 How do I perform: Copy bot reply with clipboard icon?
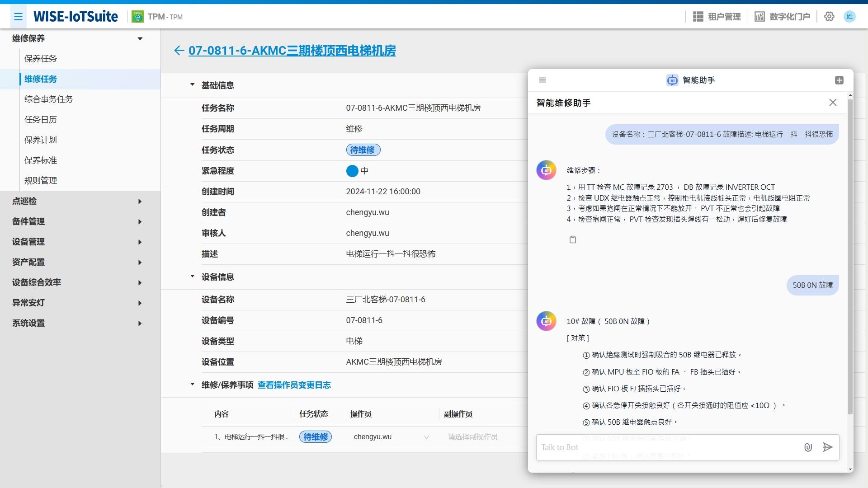(x=573, y=239)
